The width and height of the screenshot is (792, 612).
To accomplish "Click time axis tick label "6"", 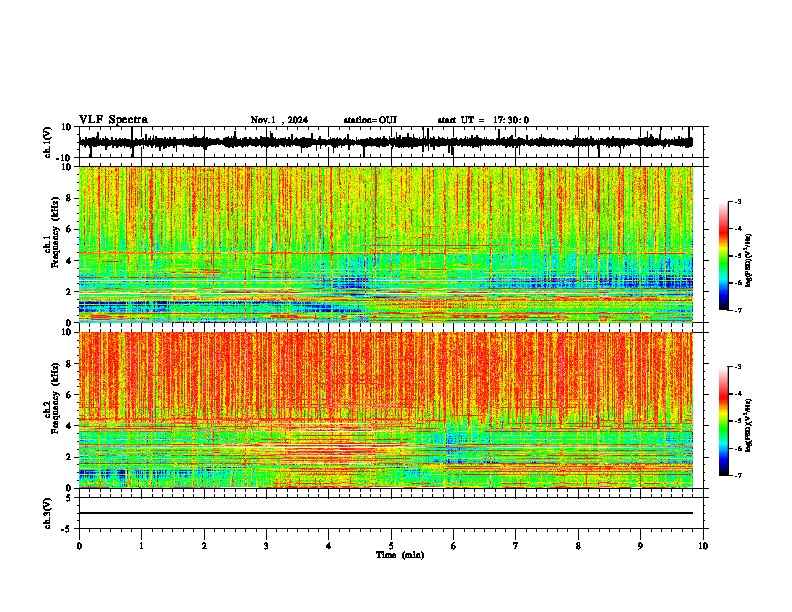I will (x=454, y=546).
